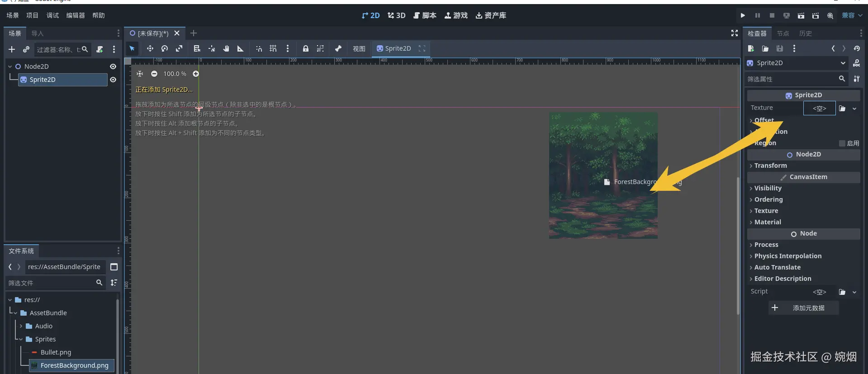Toggle smart snap in viewport toolbar
The height and width of the screenshot is (374, 868).
pyautogui.click(x=259, y=48)
